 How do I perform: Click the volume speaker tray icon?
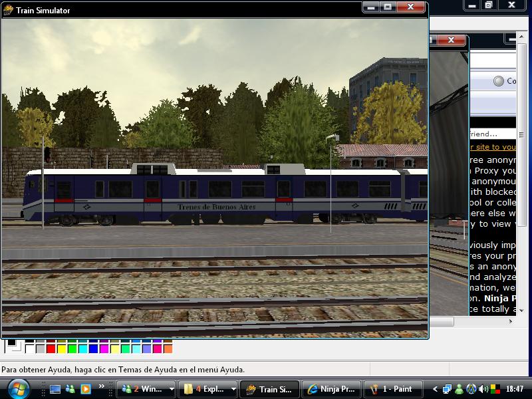click(483, 389)
